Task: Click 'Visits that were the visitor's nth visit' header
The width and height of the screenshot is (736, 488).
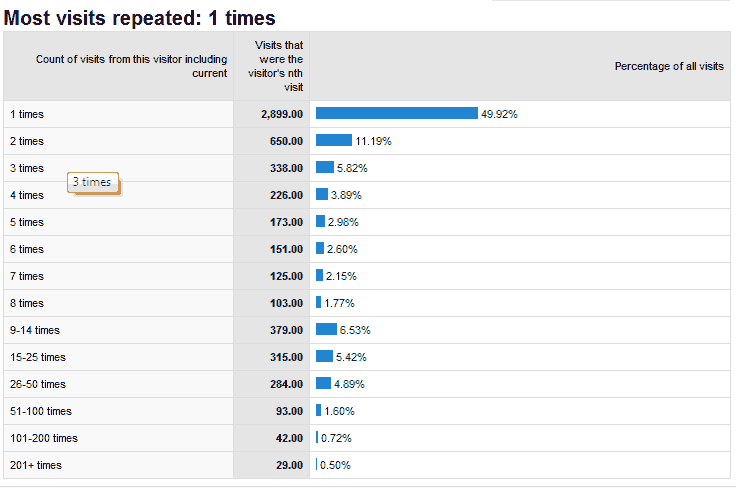Action: tap(281, 66)
